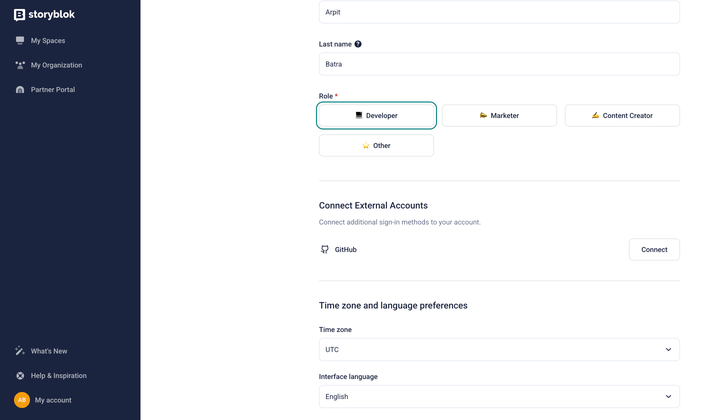Click the Last name input field
Screen dimensions: 720x420
499,64
